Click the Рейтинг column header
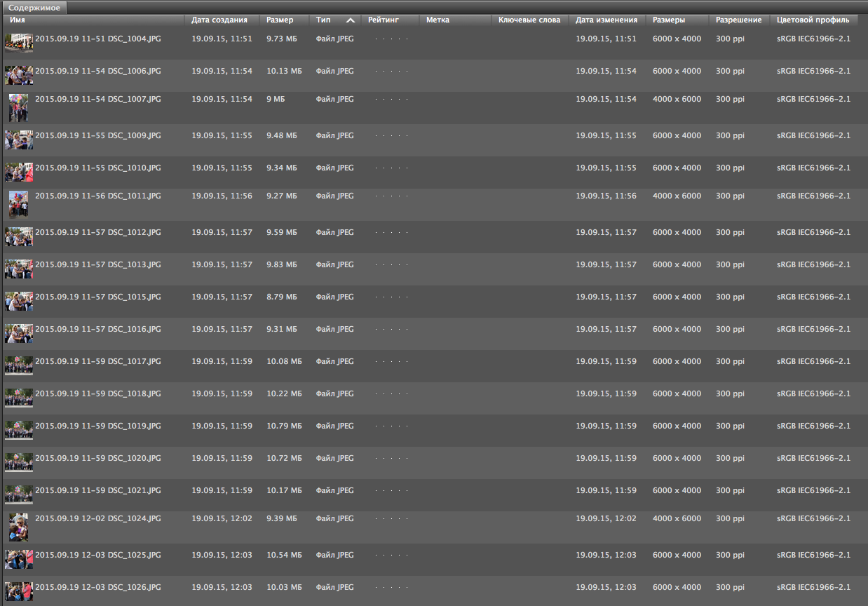Image resolution: width=868 pixels, height=606 pixels. tap(384, 20)
